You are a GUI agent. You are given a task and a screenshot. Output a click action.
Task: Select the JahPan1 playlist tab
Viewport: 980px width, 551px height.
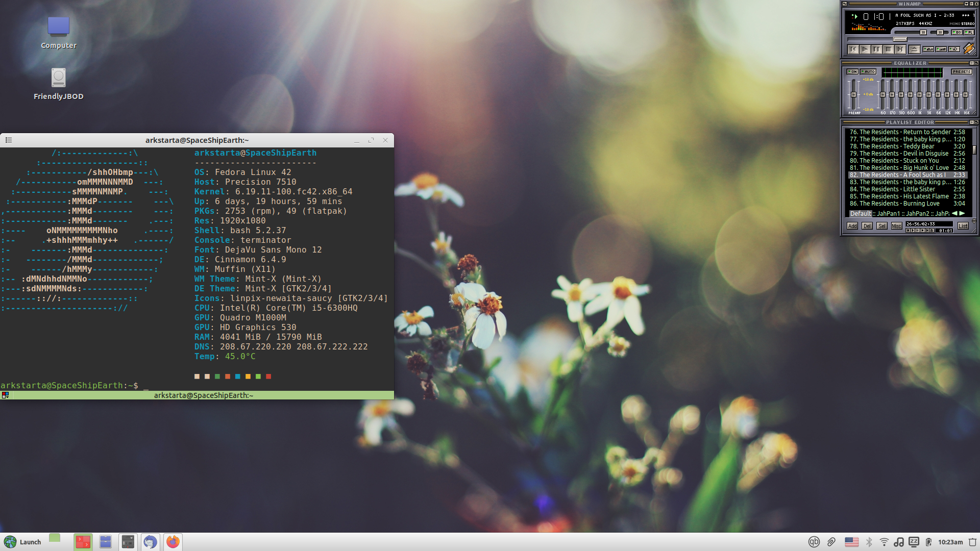click(x=888, y=214)
